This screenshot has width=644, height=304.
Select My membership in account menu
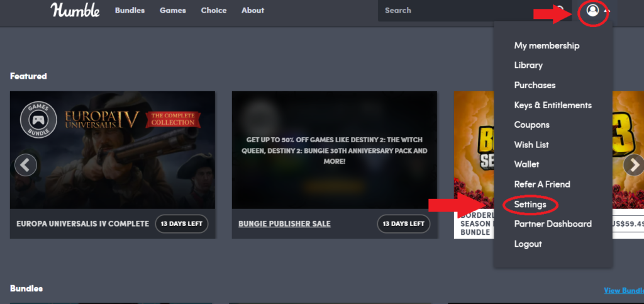point(547,45)
